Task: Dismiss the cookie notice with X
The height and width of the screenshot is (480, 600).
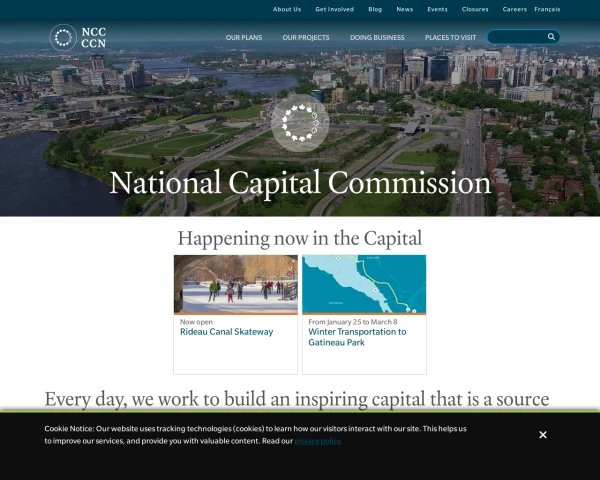Action: [543, 435]
